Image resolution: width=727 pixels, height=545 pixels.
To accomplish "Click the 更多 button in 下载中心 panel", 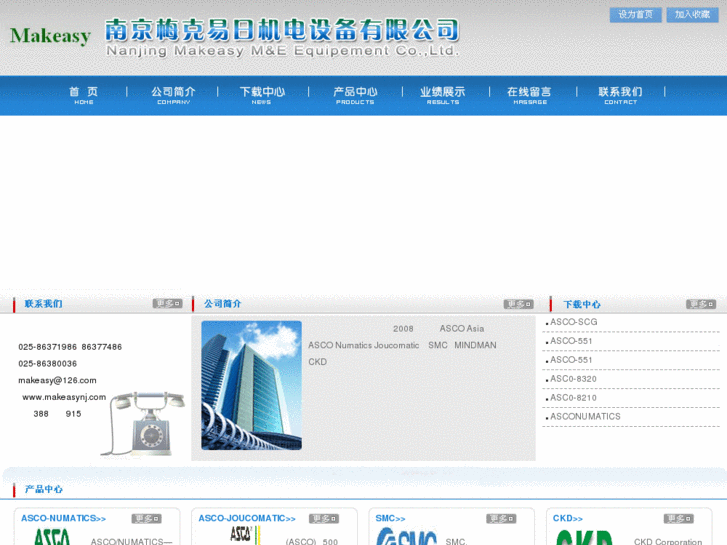I will [701, 304].
